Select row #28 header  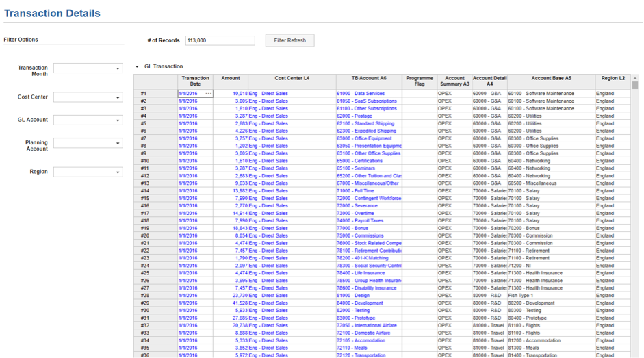(x=155, y=296)
